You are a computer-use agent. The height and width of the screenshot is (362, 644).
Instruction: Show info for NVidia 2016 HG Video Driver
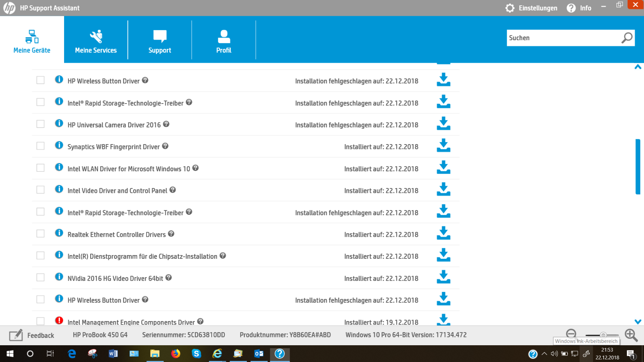click(x=59, y=277)
